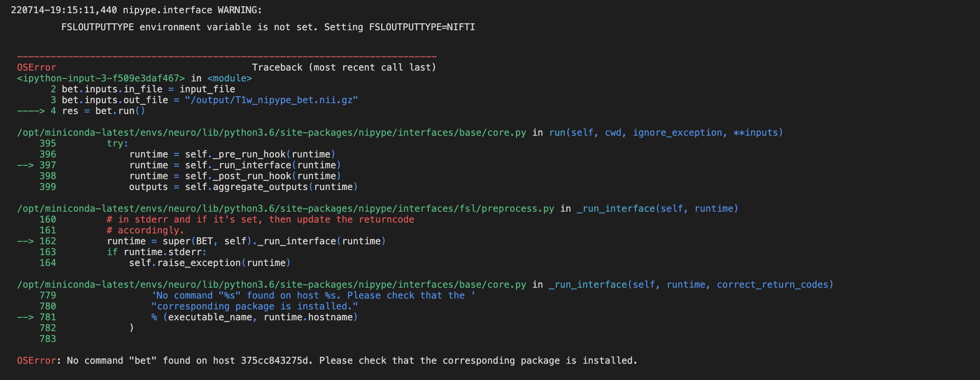The height and width of the screenshot is (380, 980).
Task: Click the ipython-input-3-f509e3daf467 reference
Action: (x=101, y=78)
